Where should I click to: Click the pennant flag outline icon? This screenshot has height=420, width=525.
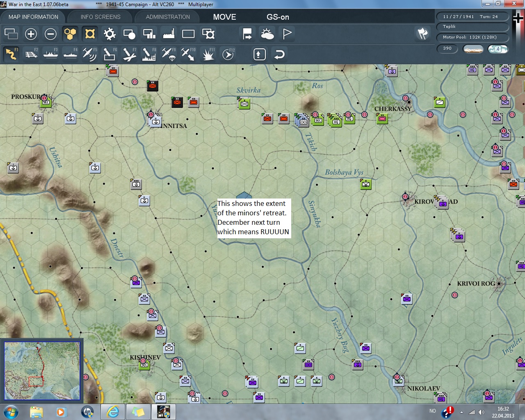click(x=287, y=34)
